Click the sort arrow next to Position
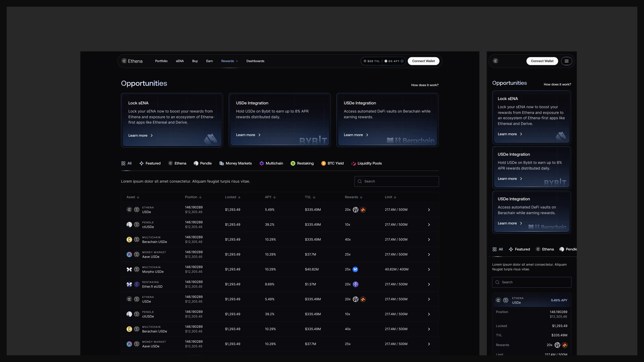Image resolution: width=644 pixels, height=362 pixels. point(200,197)
